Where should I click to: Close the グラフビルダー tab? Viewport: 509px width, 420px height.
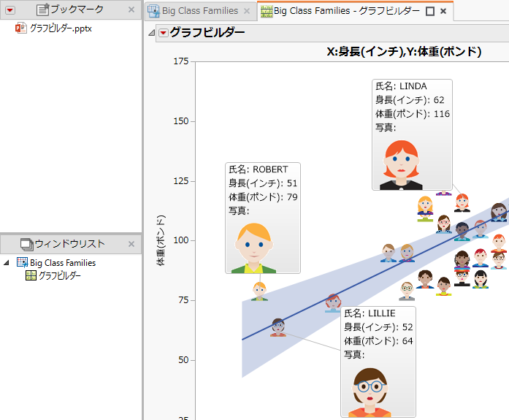click(443, 12)
